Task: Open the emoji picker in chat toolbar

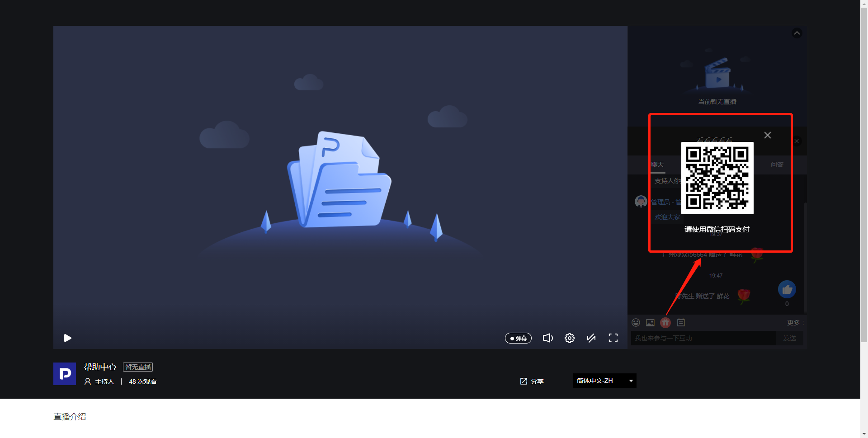Action: click(636, 323)
